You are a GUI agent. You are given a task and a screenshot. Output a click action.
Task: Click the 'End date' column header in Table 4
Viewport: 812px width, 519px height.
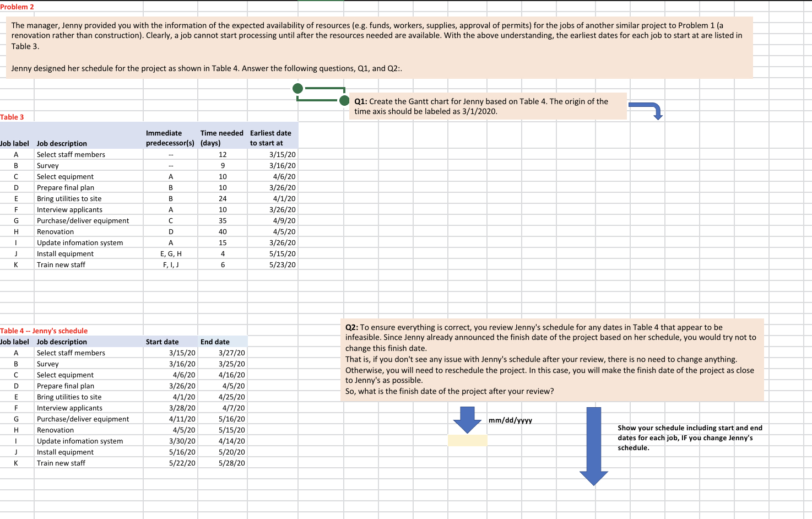[215, 342]
